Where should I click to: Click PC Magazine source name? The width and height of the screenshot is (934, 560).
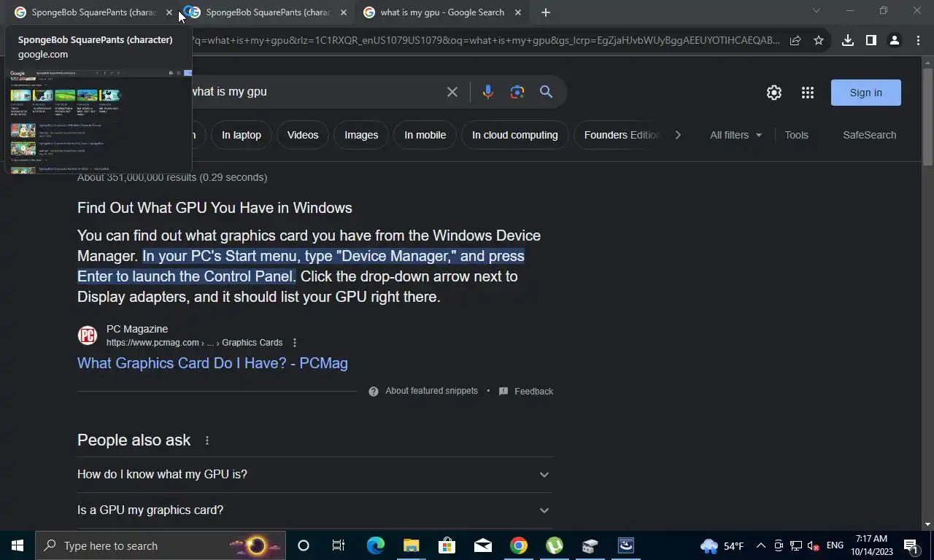pyautogui.click(x=137, y=329)
